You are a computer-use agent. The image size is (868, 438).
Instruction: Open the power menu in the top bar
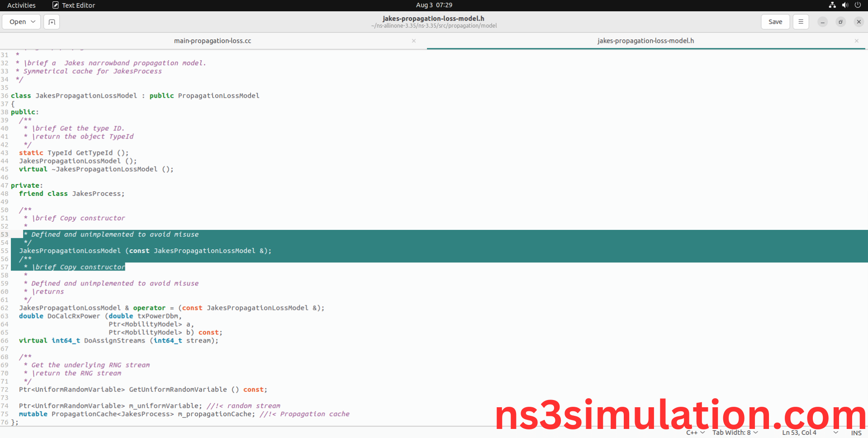tap(858, 5)
